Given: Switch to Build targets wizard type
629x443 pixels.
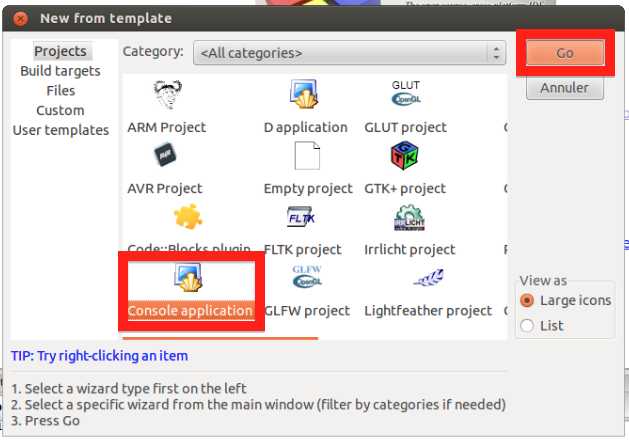Looking at the screenshot, I should point(61,71).
